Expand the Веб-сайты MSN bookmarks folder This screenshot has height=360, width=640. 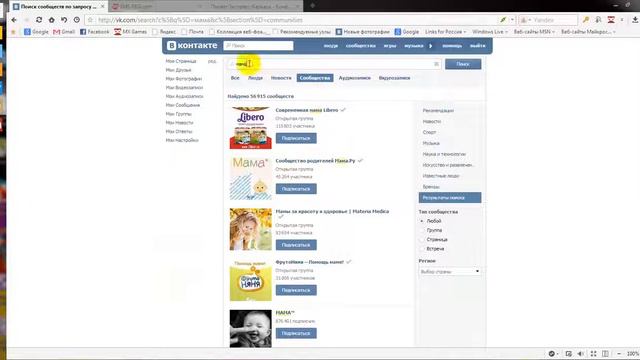[x=534, y=31]
